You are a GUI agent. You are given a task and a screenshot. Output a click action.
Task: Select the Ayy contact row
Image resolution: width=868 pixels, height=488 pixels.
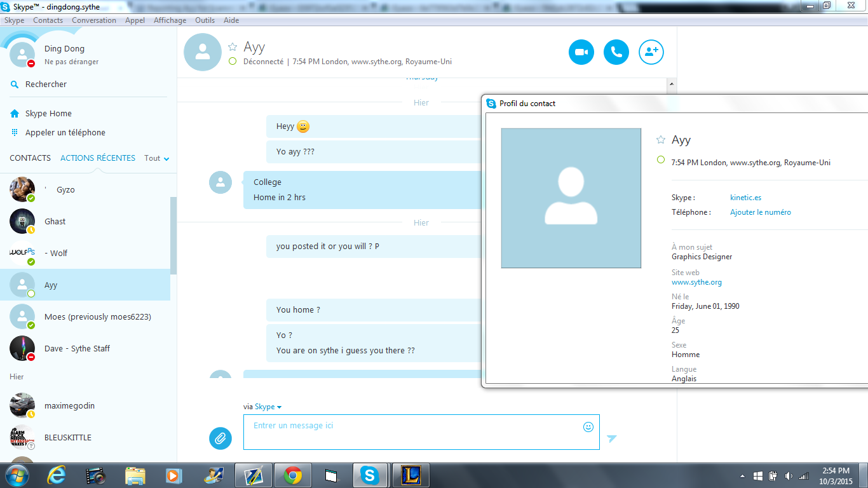click(85, 285)
